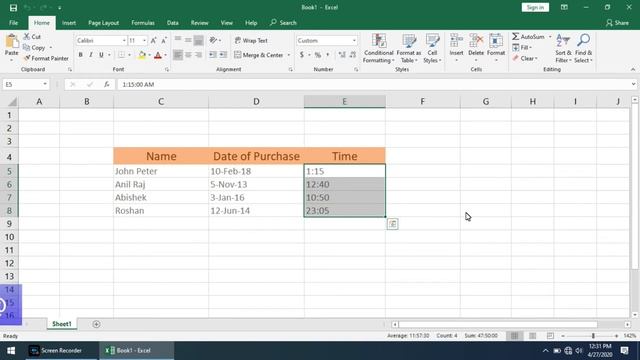Open the Clear dropdown in Editing group
This screenshot has width=640, height=360.
(525, 58)
